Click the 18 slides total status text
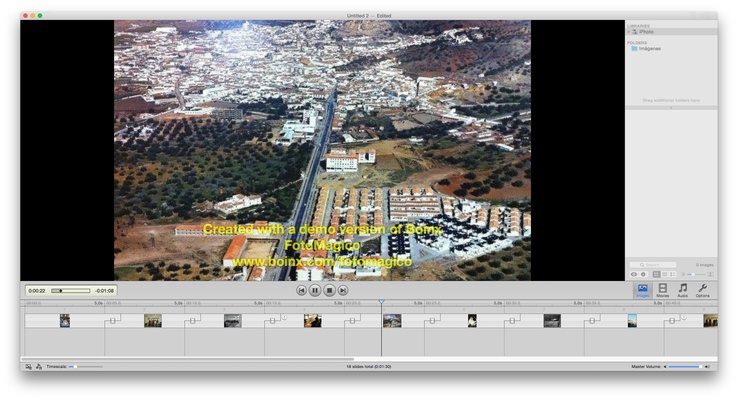 coord(369,367)
